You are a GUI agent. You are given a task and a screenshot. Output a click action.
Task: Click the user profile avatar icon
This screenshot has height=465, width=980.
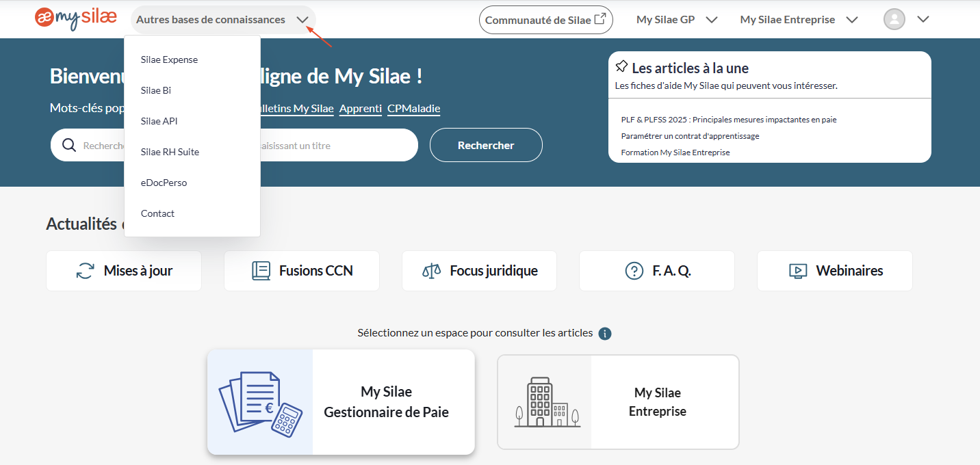894,19
